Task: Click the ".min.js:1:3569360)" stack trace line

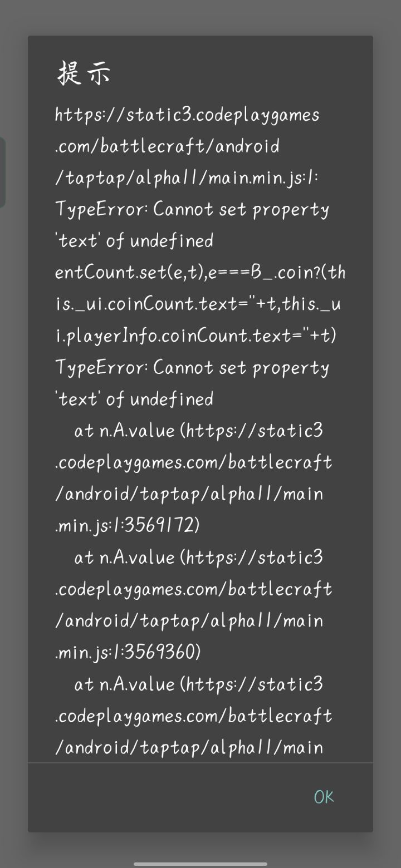Action: [x=128, y=652]
